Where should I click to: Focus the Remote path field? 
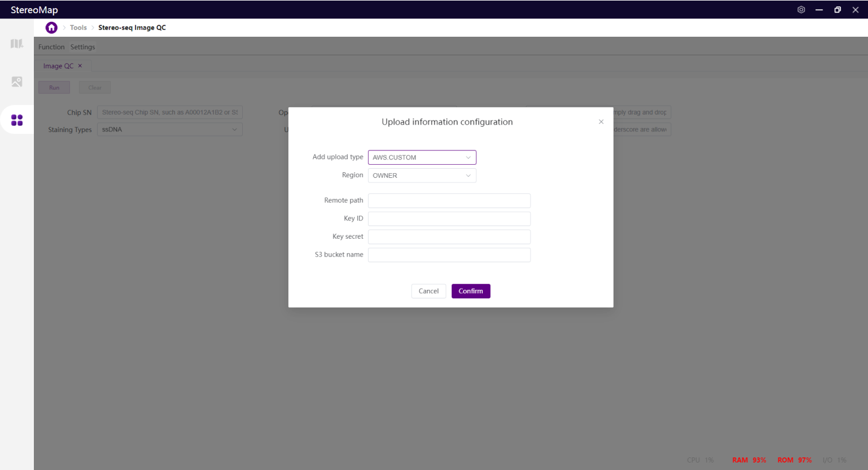(x=449, y=201)
